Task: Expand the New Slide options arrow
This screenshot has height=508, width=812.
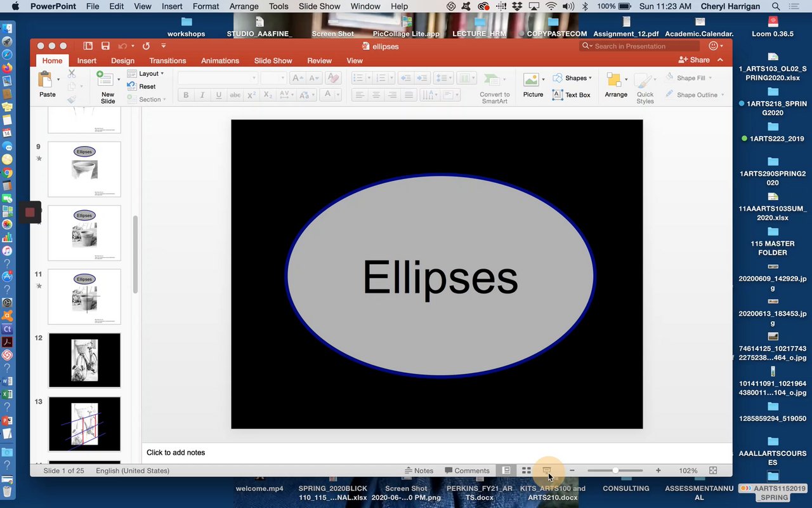Action: [119, 79]
